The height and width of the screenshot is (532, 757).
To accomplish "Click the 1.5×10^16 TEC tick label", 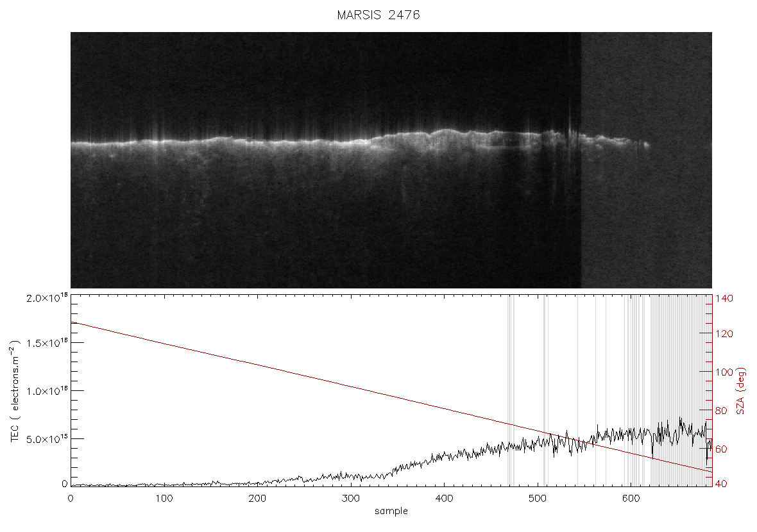I will (x=47, y=343).
